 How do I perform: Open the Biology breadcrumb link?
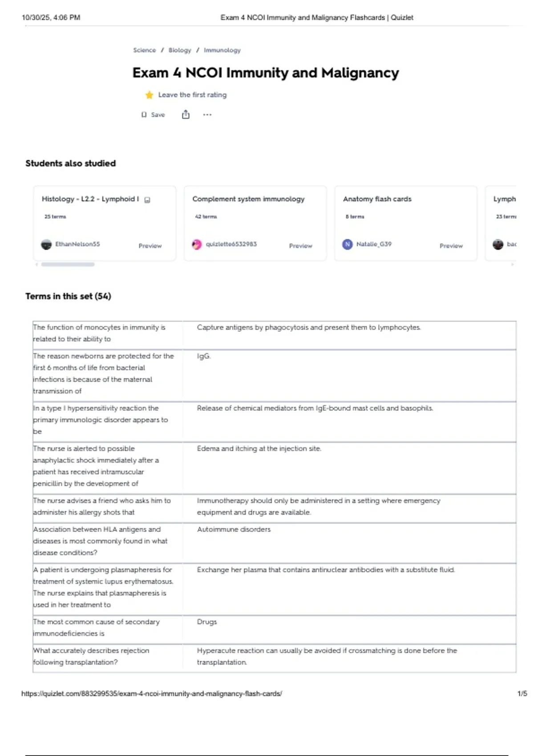(x=180, y=50)
